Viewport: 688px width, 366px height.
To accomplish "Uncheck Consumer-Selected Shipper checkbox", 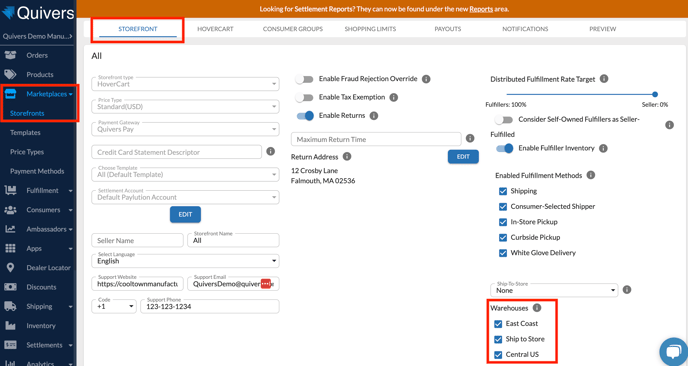I will [503, 207].
